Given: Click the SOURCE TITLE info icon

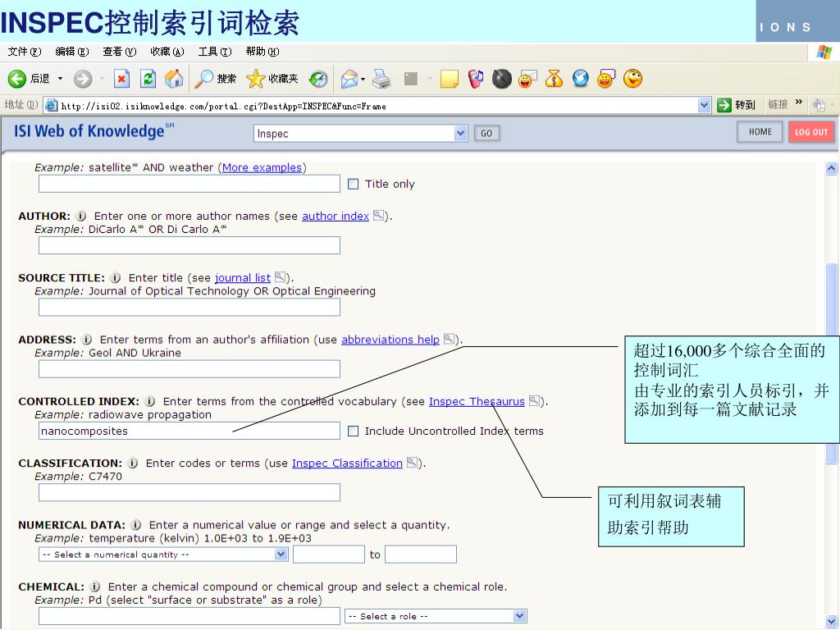Looking at the screenshot, I should [115, 277].
